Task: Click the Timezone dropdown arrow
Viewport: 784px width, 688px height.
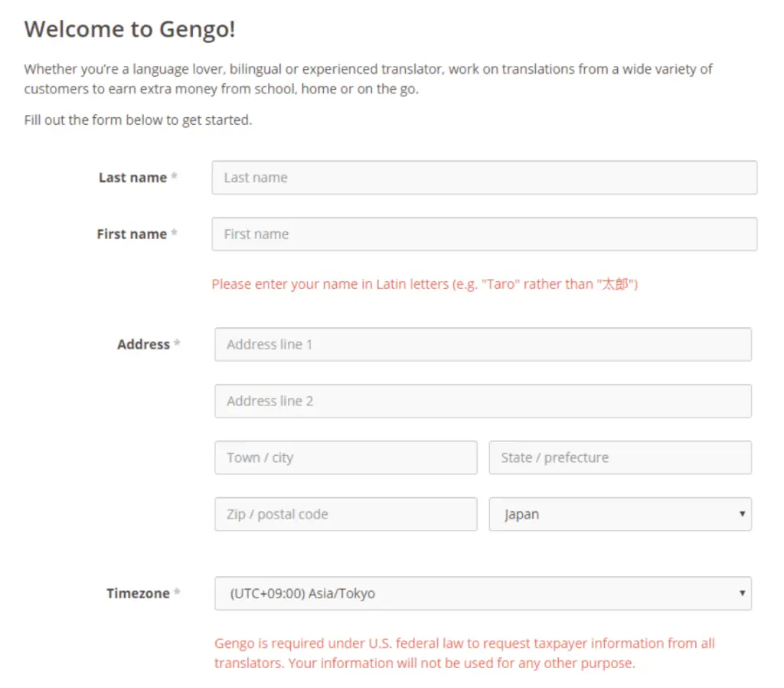Action: point(742,593)
